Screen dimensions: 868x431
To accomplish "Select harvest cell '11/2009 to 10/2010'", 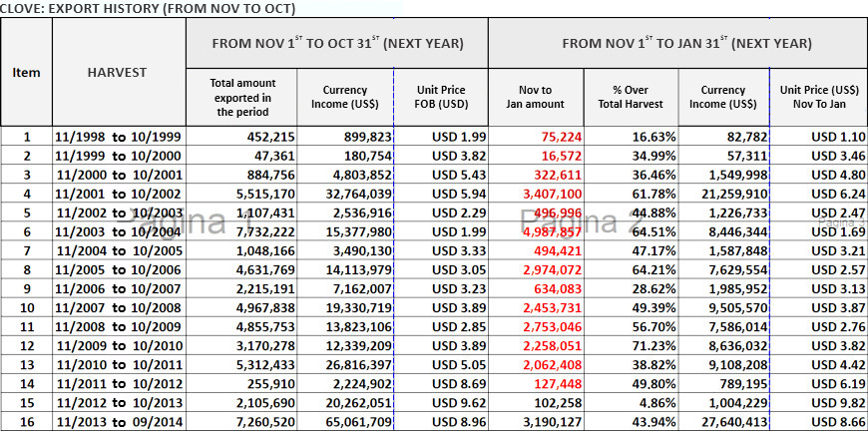I will pos(119,347).
